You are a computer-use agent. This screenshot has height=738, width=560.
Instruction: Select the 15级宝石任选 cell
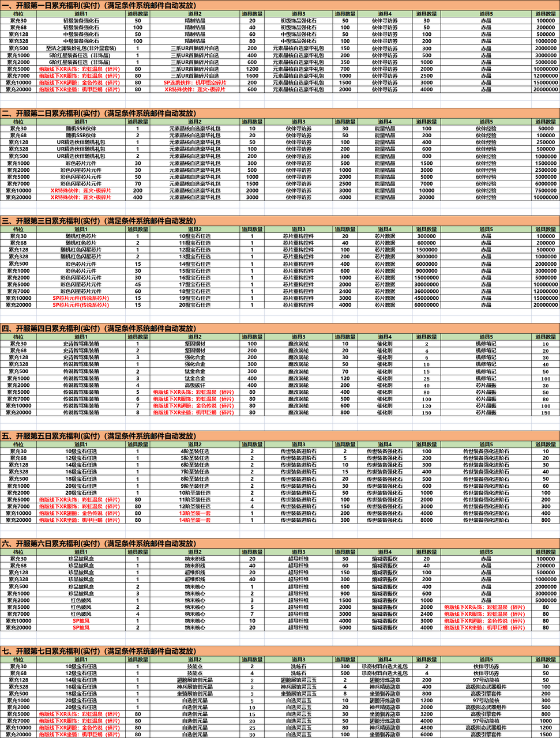tap(194, 270)
